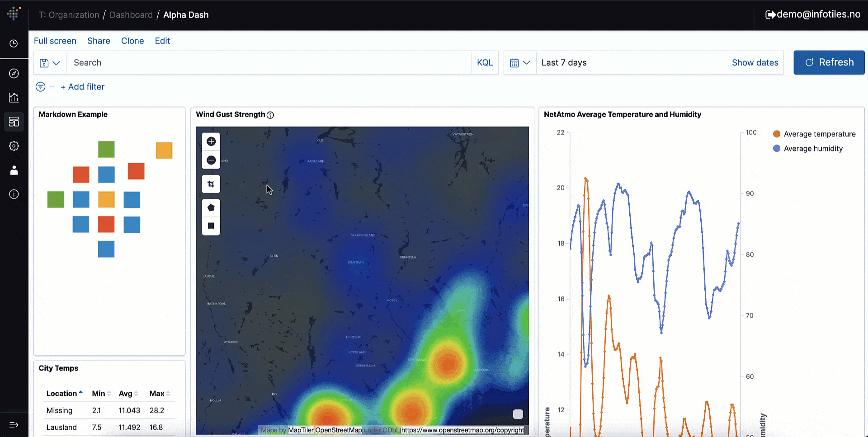Open the saved query menu dropdown
The width and height of the screenshot is (868, 437).
click(50, 63)
